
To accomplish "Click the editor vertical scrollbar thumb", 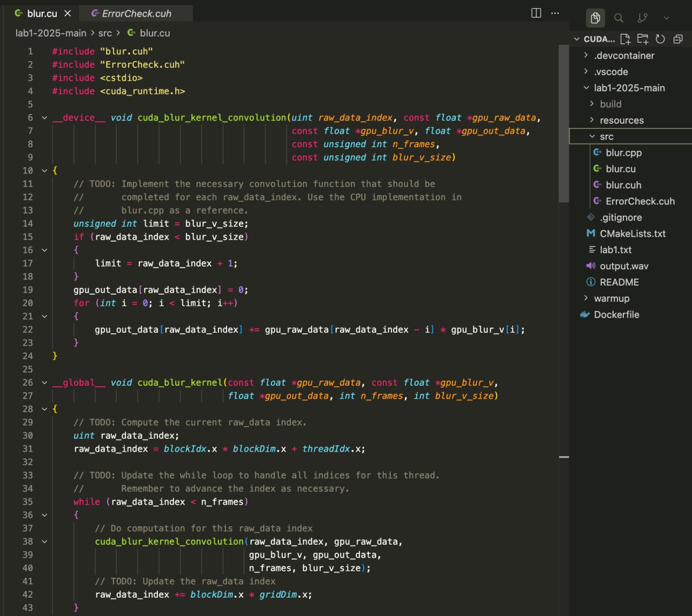I will [564, 123].
